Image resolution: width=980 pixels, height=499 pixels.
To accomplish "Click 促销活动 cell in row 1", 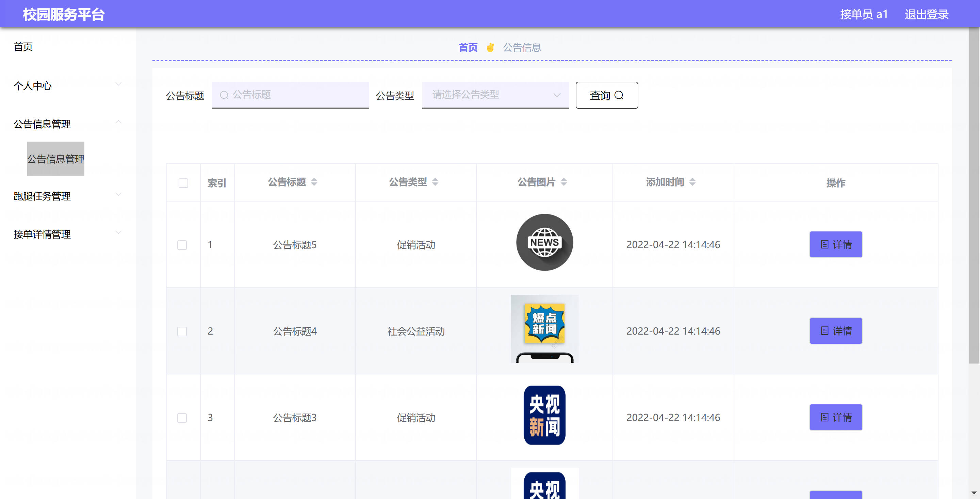I will [x=416, y=245].
